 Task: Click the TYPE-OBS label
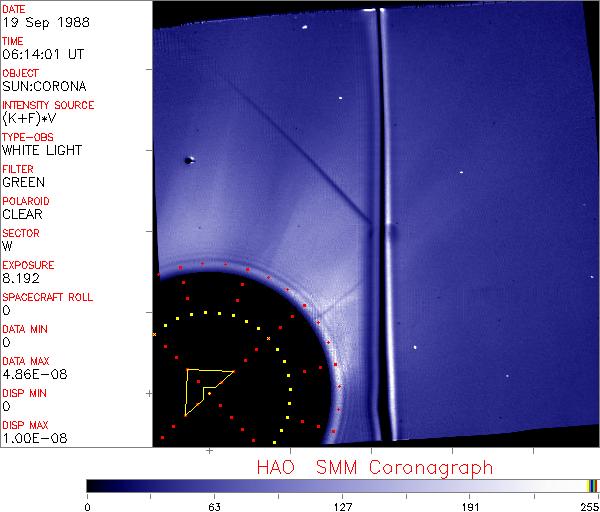(28, 137)
